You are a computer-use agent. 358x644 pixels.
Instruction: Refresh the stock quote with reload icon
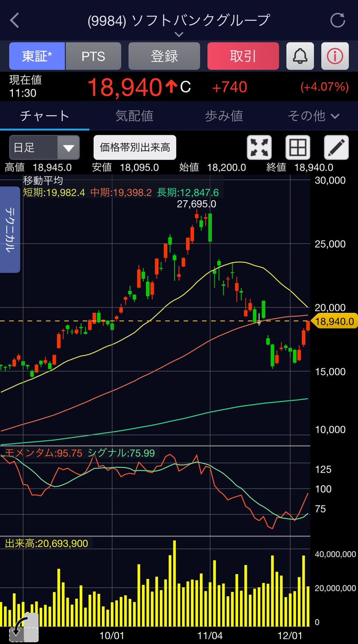tap(338, 21)
